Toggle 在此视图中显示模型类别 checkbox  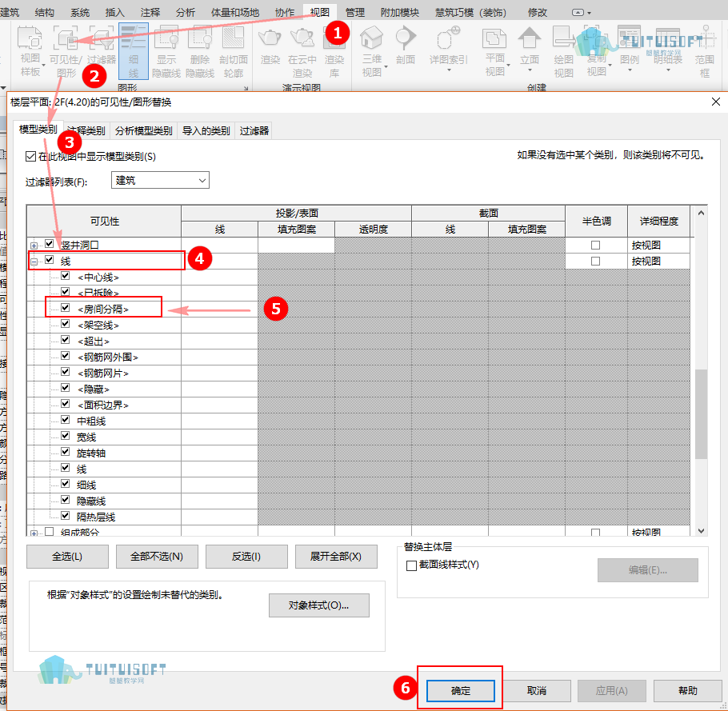pyautogui.click(x=30, y=157)
